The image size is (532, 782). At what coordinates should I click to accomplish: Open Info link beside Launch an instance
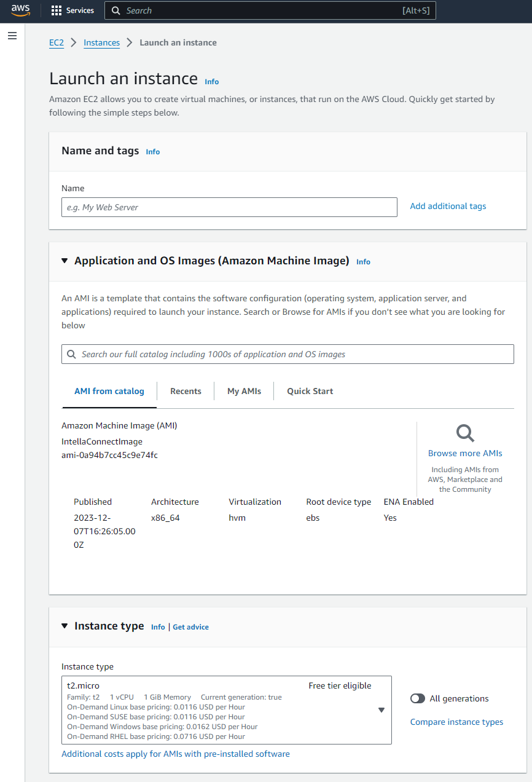[212, 82]
